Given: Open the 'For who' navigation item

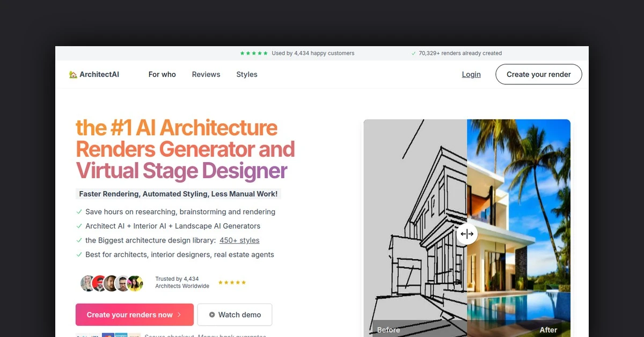Looking at the screenshot, I should (162, 74).
